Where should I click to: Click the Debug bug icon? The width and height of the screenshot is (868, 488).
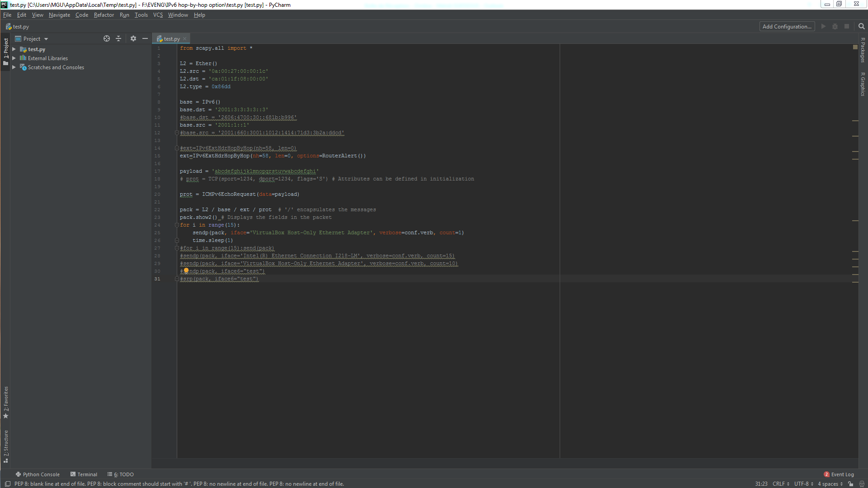click(835, 27)
